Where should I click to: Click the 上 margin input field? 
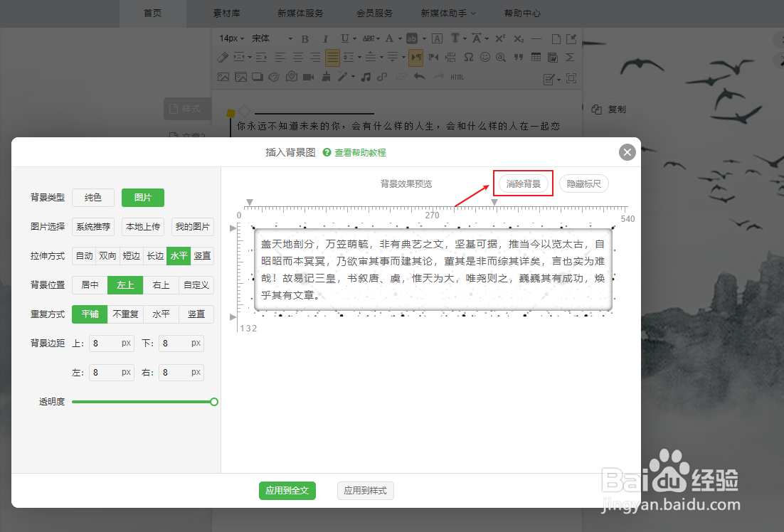coord(112,343)
